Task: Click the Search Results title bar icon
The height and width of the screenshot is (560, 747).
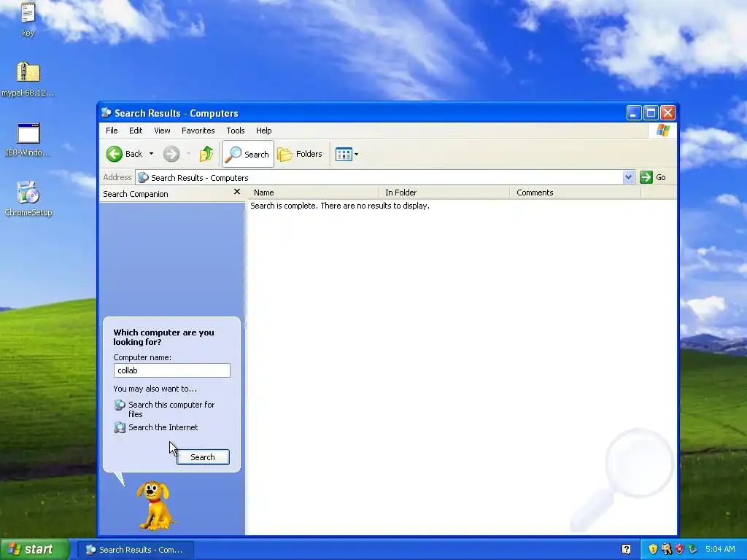Action: (x=107, y=113)
